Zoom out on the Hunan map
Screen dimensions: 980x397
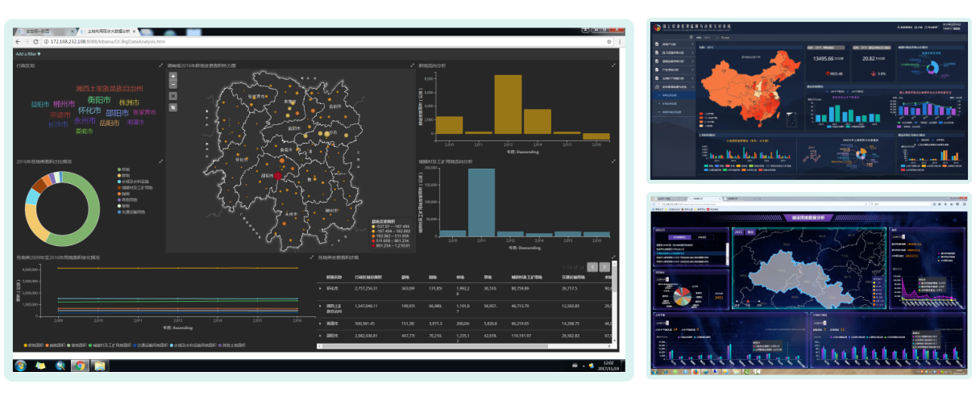(x=173, y=83)
